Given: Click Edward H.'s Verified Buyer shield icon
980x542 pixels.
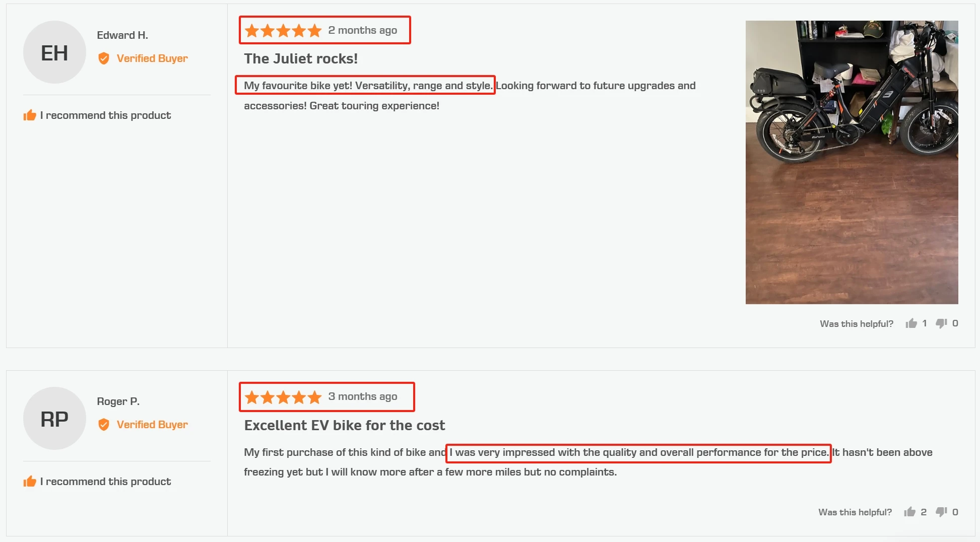Looking at the screenshot, I should pyautogui.click(x=104, y=58).
